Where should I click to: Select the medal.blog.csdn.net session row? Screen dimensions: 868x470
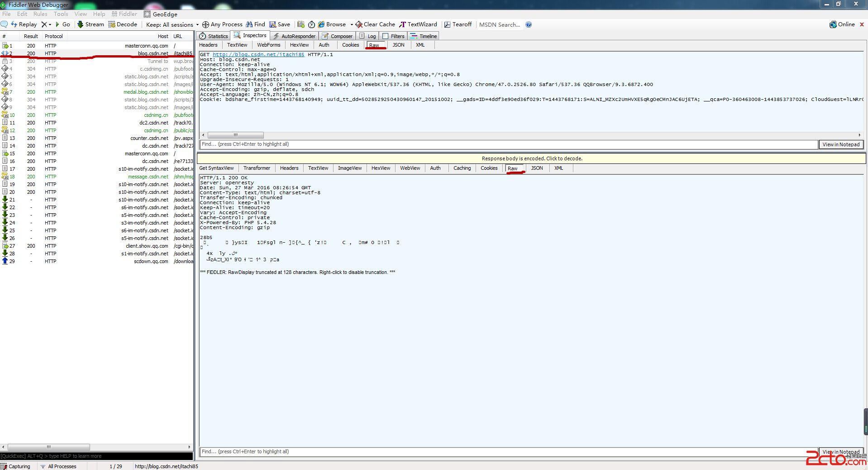click(97, 92)
